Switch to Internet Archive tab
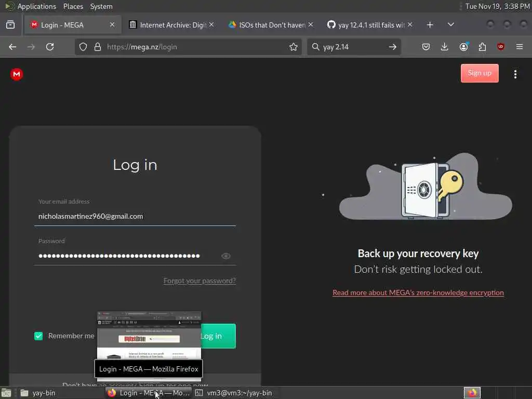The image size is (532, 399). pyautogui.click(x=171, y=25)
